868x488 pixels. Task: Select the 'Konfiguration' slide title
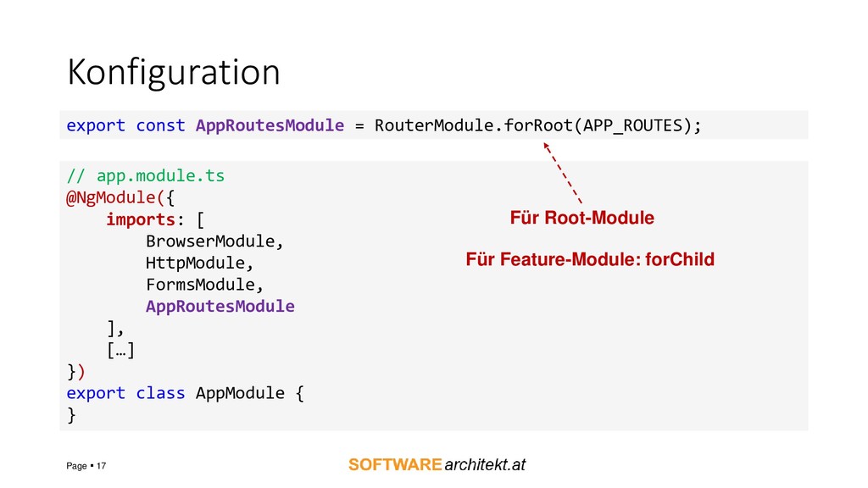click(174, 73)
